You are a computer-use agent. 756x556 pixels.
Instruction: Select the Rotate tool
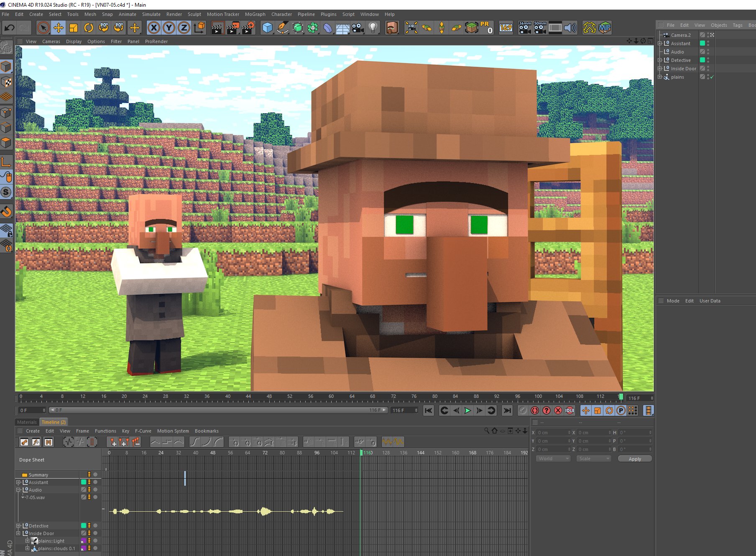tap(88, 28)
